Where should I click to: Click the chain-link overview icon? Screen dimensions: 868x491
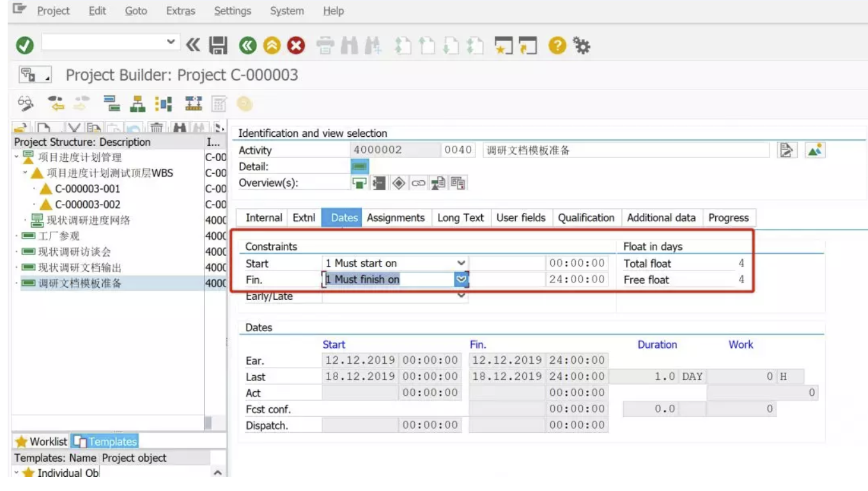[x=418, y=183]
